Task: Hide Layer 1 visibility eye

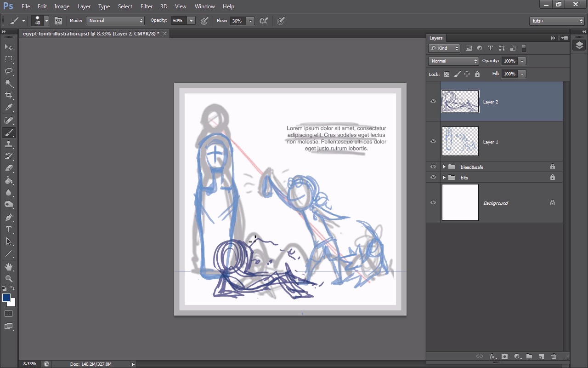Action: click(x=433, y=142)
